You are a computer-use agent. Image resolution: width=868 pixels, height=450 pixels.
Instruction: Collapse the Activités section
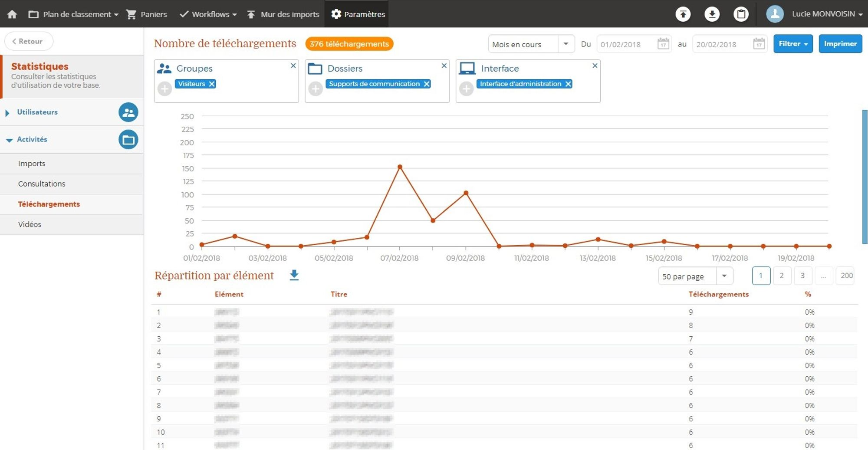click(9, 140)
